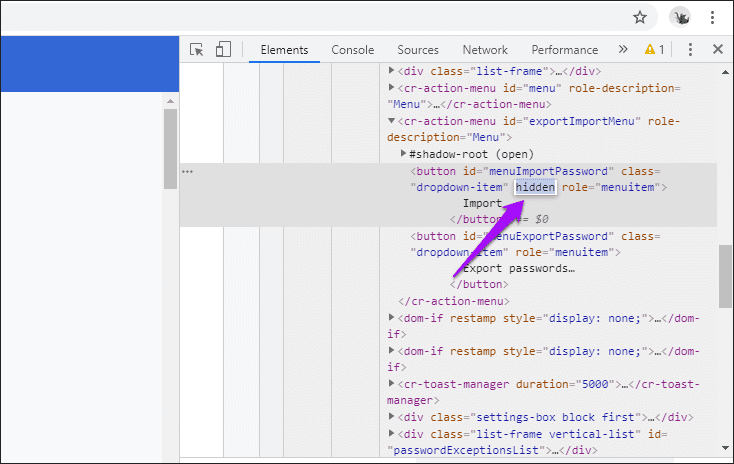
Task: Switch to the Console tab
Action: 352,50
